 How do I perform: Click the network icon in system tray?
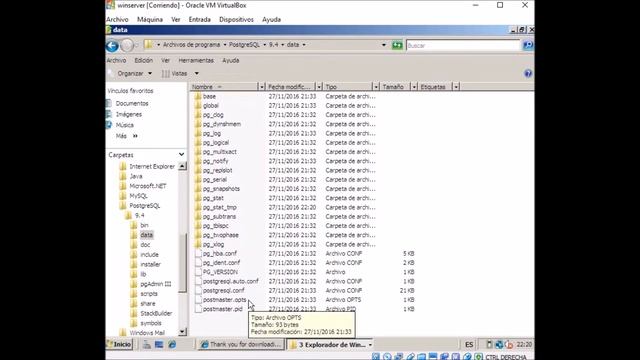[499, 344]
